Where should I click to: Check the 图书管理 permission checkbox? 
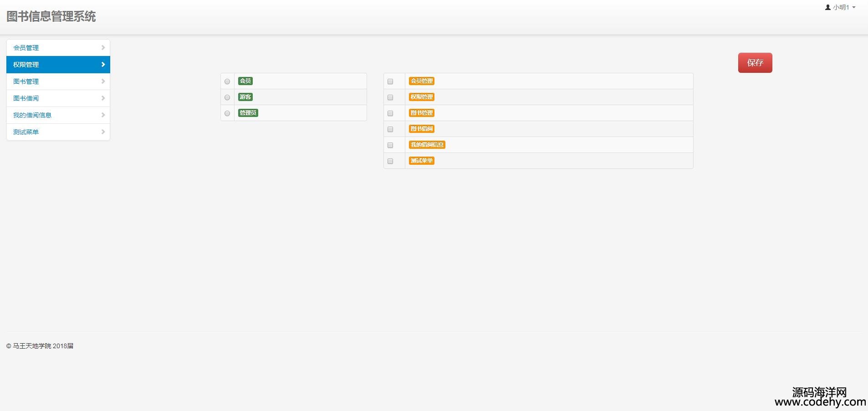click(390, 113)
